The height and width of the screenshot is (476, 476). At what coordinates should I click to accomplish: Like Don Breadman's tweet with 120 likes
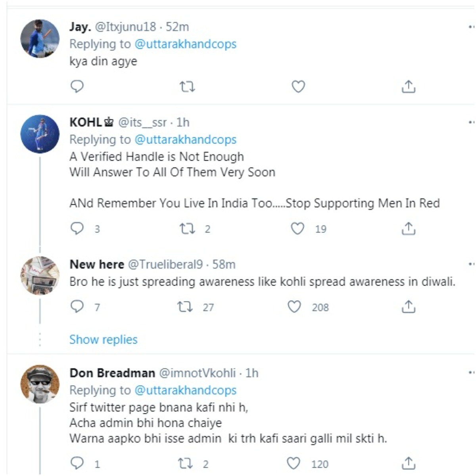pyautogui.click(x=294, y=463)
